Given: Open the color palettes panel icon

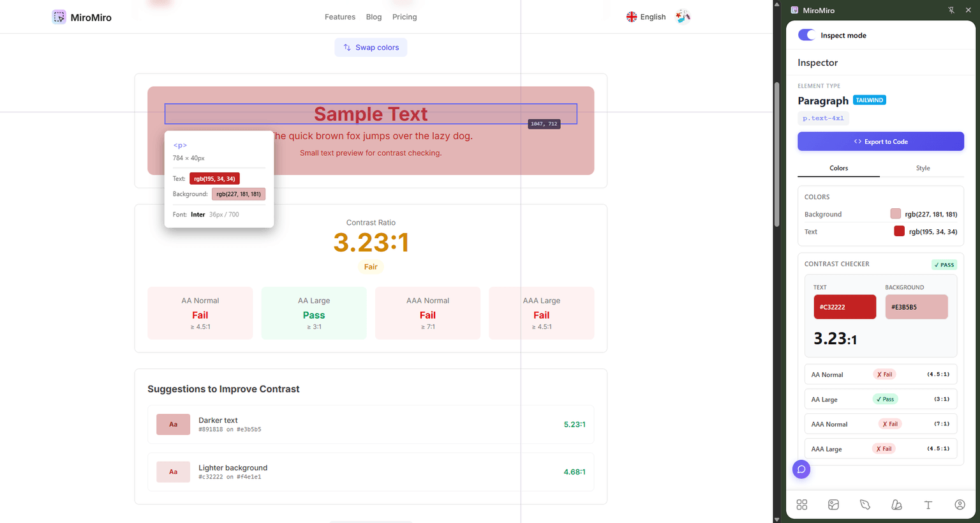Looking at the screenshot, I should point(896,504).
